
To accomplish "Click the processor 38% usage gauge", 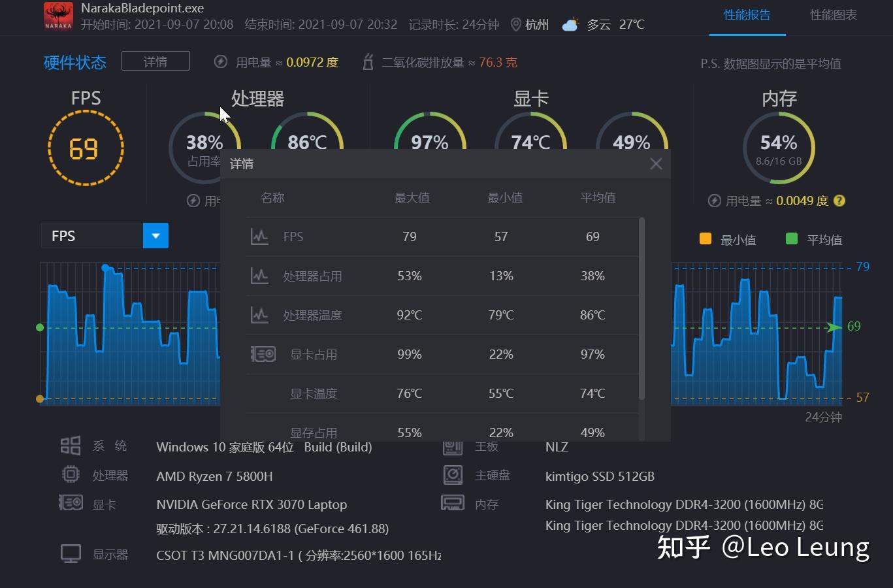I will (204, 148).
